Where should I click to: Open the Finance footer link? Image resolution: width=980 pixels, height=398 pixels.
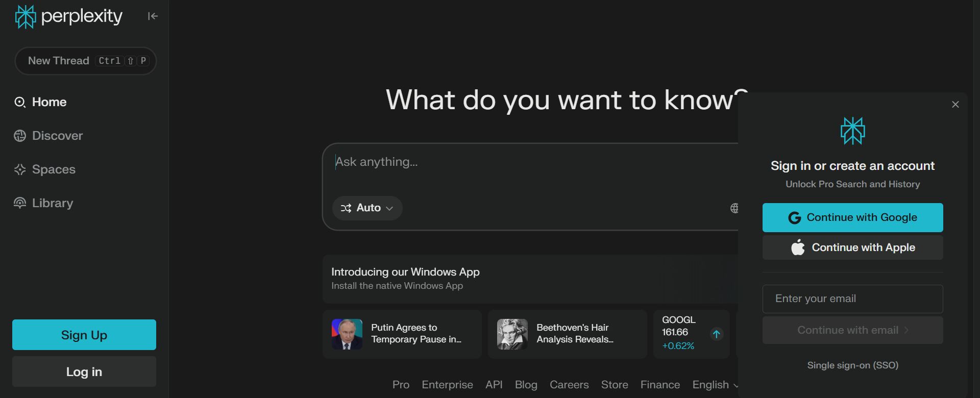coord(660,385)
